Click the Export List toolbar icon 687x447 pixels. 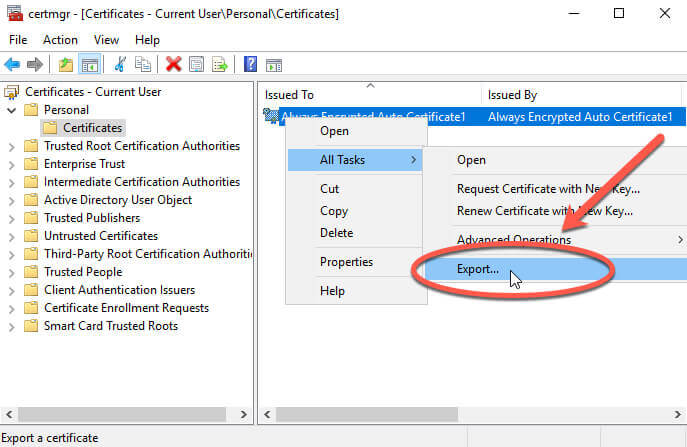click(220, 65)
